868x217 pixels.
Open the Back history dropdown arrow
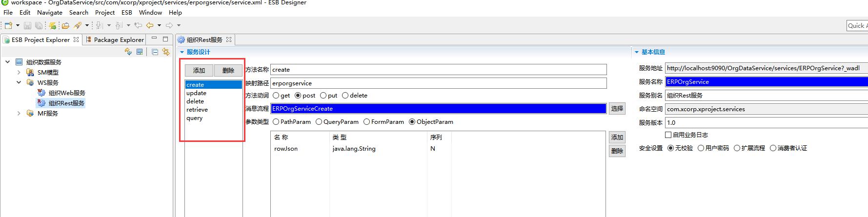click(x=159, y=25)
